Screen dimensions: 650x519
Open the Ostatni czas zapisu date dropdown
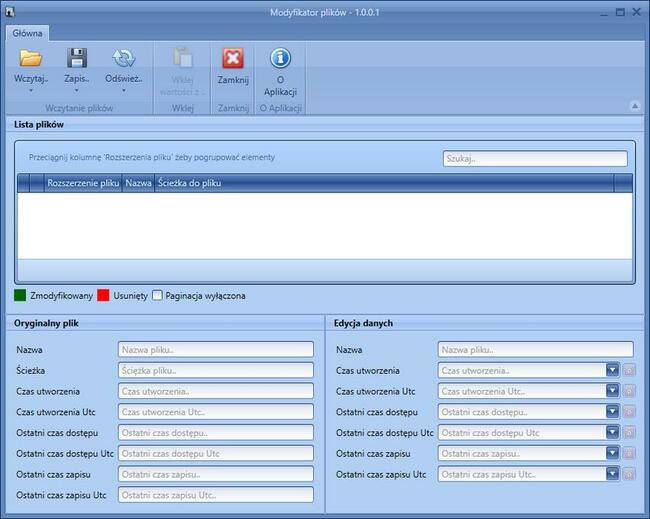[612, 453]
